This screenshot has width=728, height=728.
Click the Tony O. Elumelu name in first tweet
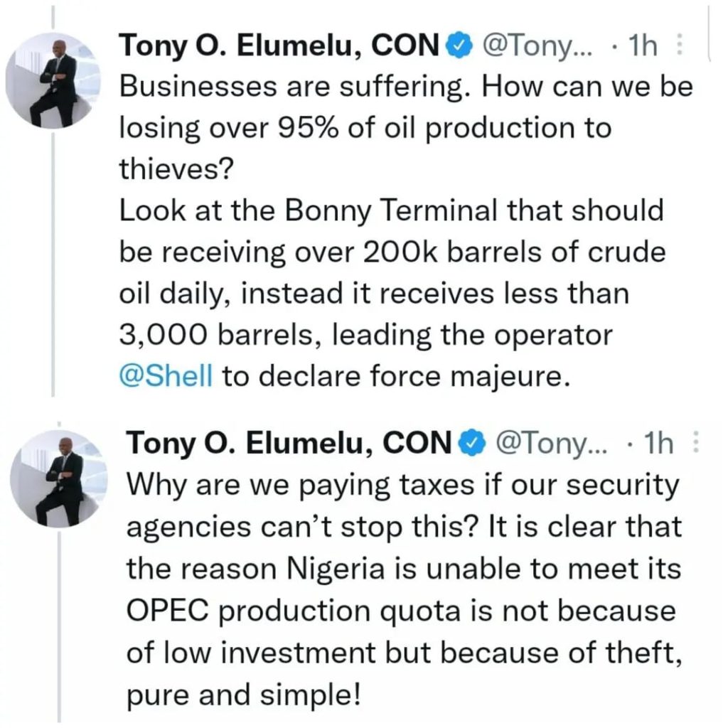tap(280, 47)
